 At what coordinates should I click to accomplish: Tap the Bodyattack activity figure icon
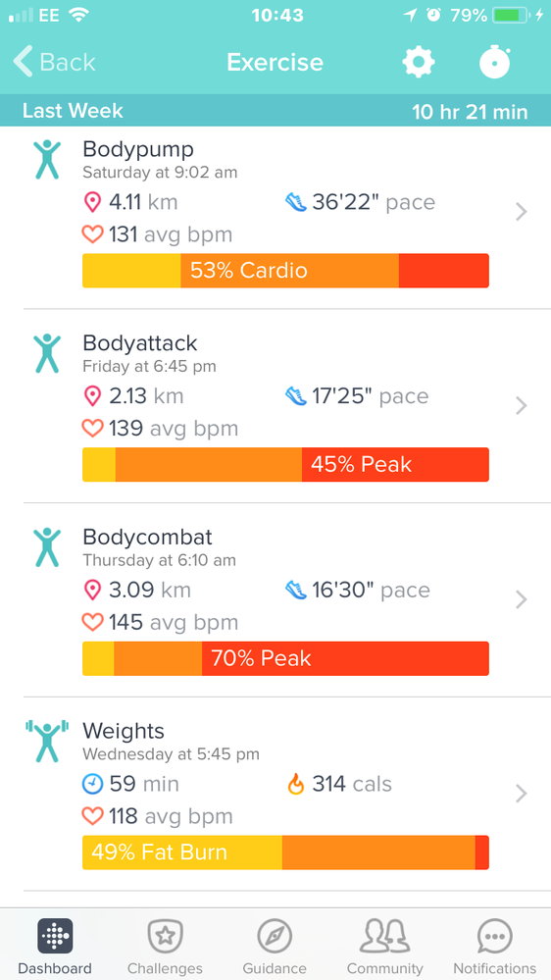pyautogui.click(x=47, y=354)
